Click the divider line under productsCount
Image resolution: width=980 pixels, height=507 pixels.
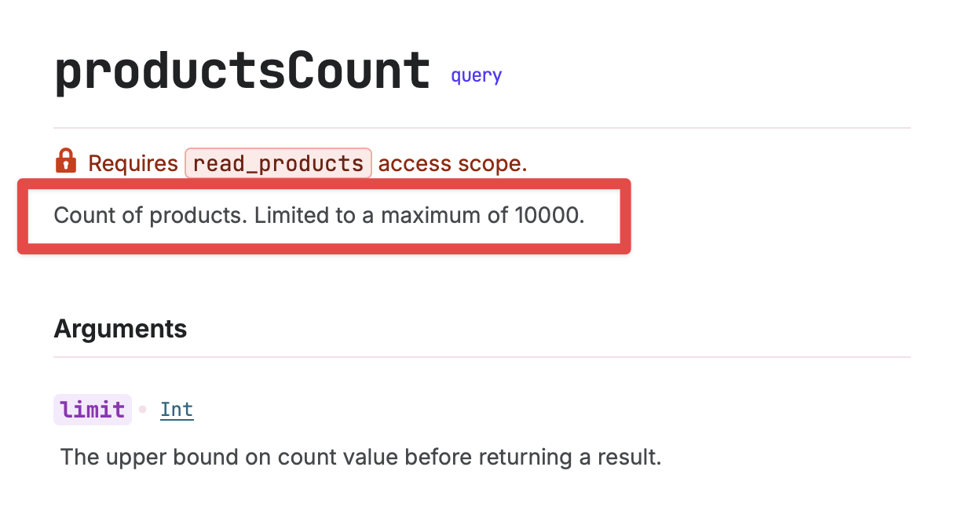[482, 127]
